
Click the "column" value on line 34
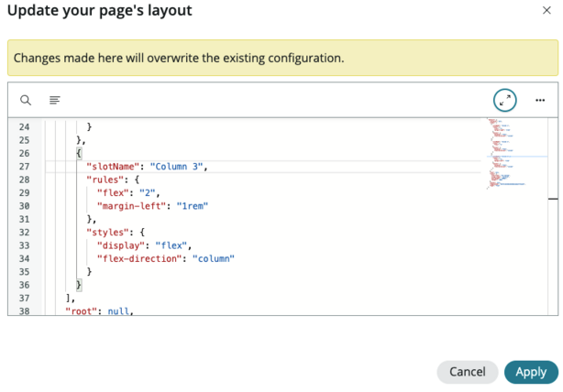(x=214, y=258)
